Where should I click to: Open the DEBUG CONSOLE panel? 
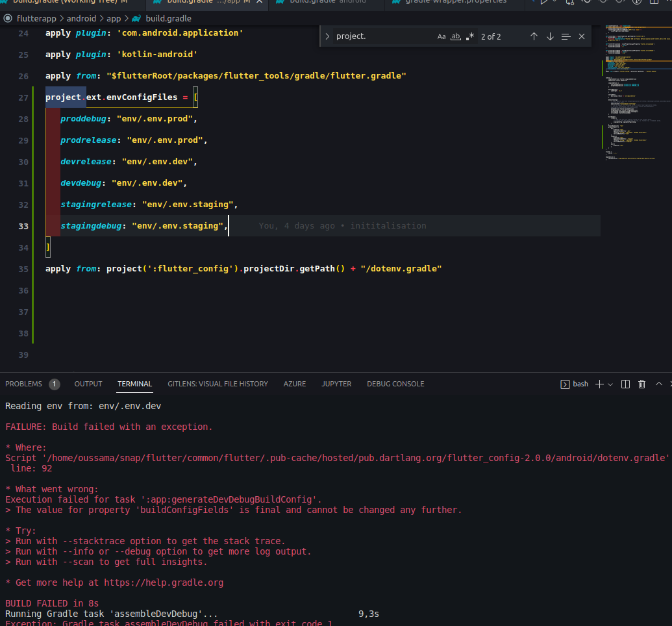tap(395, 384)
